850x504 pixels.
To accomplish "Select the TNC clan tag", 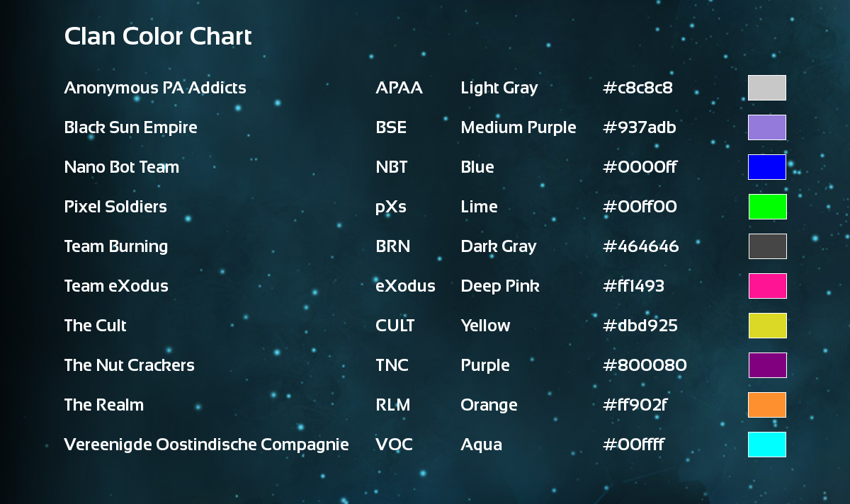I will (392, 365).
